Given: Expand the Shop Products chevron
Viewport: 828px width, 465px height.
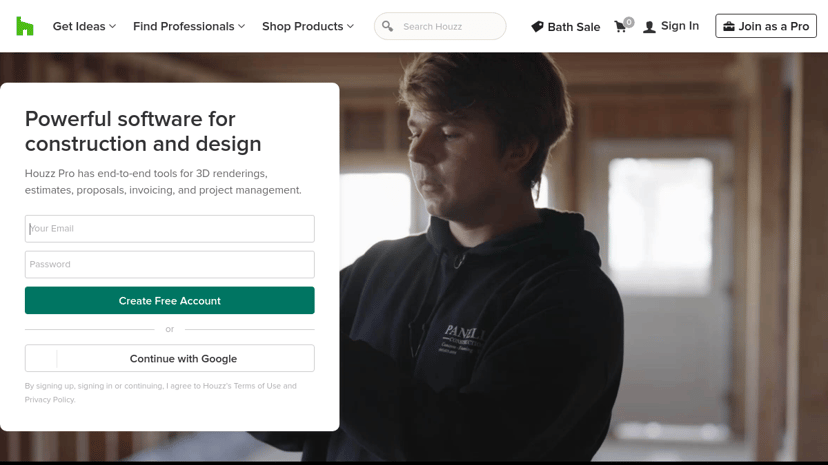Looking at the screenshot, I should point(350,26).
